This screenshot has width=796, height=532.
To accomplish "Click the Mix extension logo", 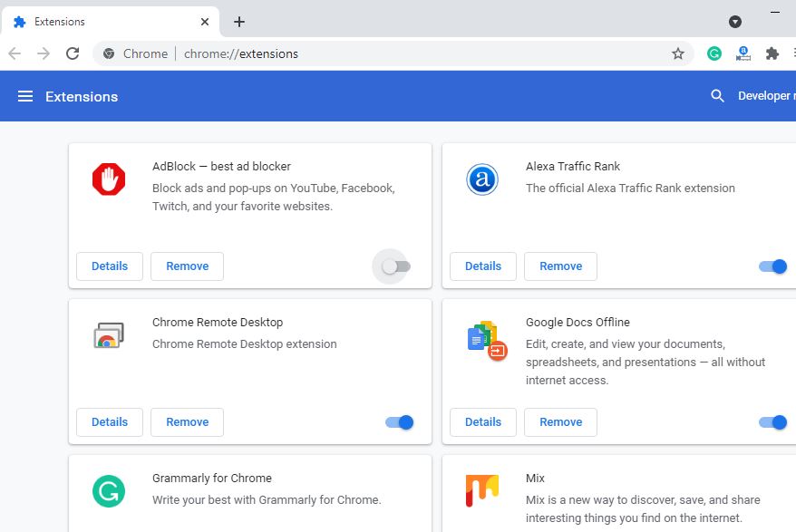I will (x=482, y=490).
